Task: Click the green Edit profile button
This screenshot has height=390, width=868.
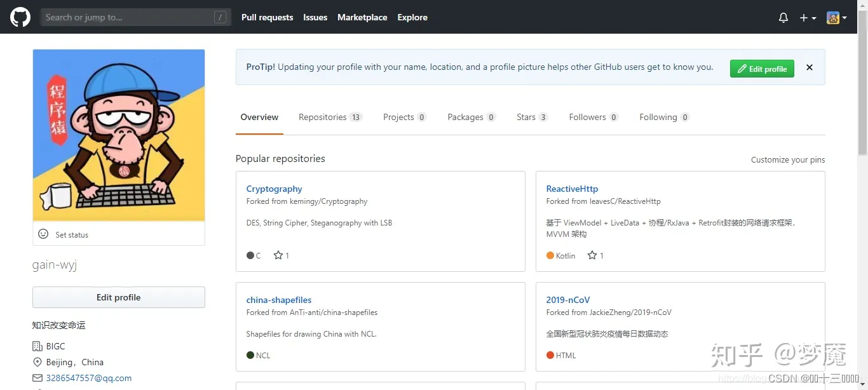Action: tap(762, 69)
